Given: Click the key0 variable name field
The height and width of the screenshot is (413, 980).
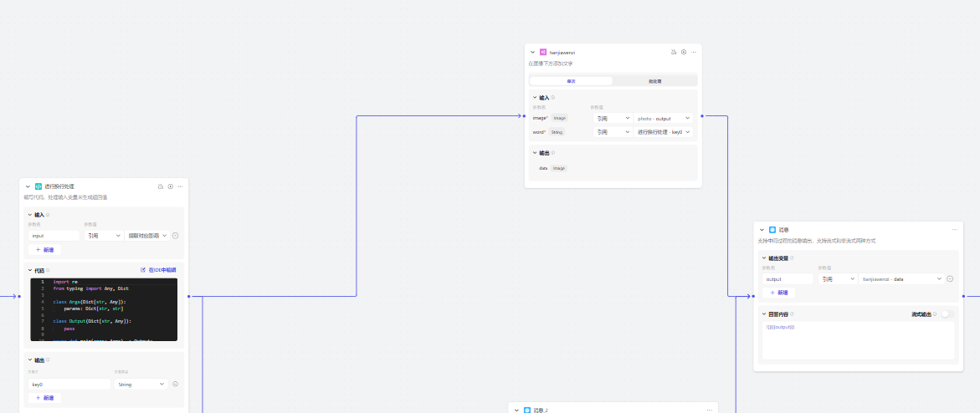Looking at the screenshot, I should (69, 385).
